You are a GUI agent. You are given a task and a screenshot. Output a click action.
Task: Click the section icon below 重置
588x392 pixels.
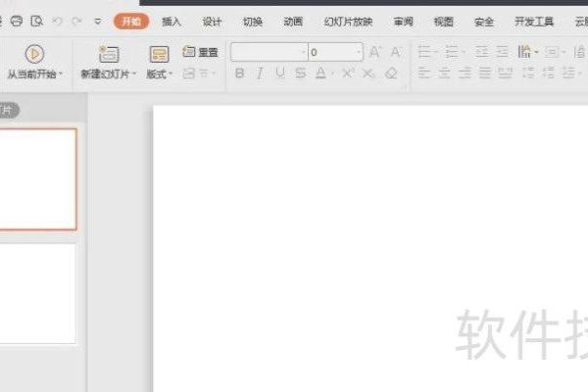tap(188, 73)
